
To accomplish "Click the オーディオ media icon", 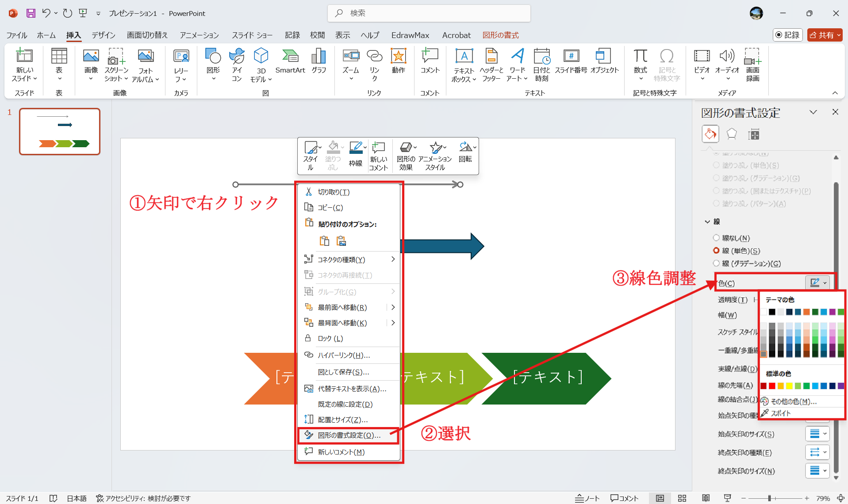I will [727, 65].
